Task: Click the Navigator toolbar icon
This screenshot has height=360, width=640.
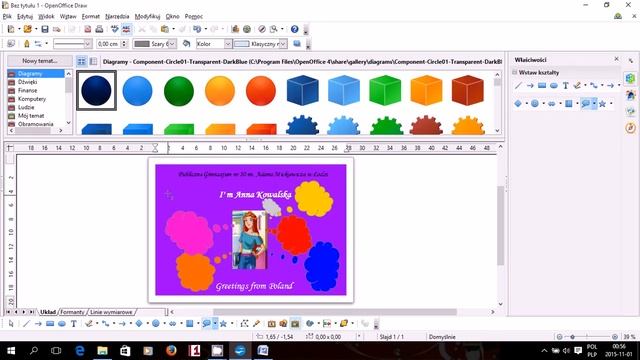Action: coord(262,29)
